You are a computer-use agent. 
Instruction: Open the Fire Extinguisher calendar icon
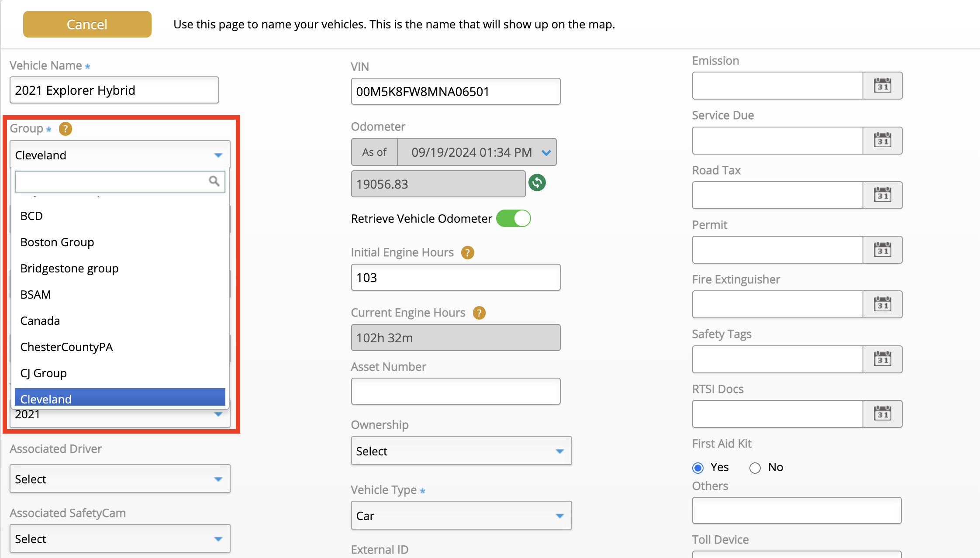882,305
